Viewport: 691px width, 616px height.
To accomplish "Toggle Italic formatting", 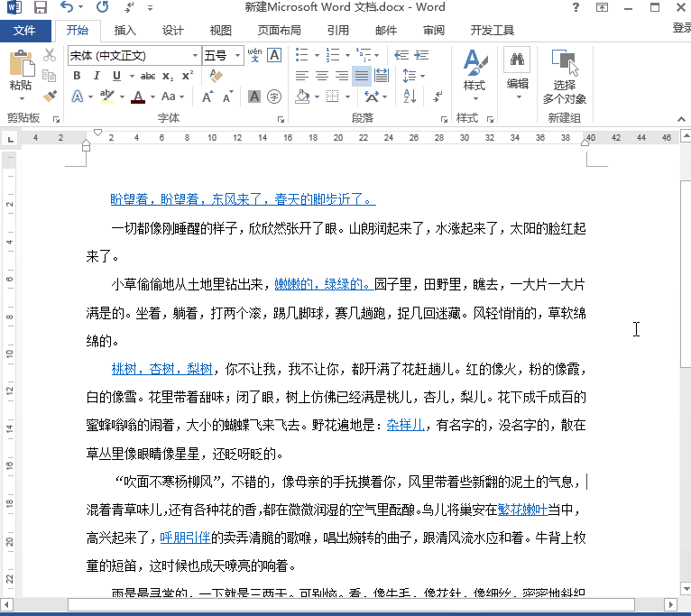I will [x=97, y=76].
